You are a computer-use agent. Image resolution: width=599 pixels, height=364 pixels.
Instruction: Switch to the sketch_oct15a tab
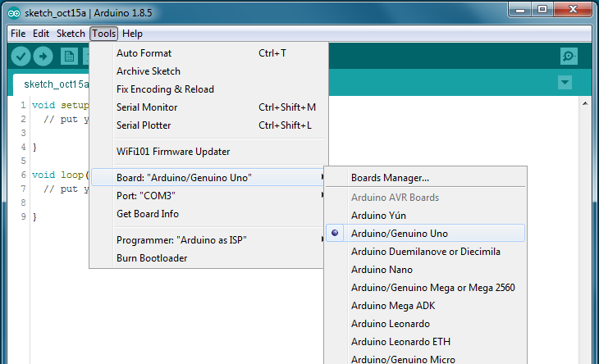(x=56, y=84)
